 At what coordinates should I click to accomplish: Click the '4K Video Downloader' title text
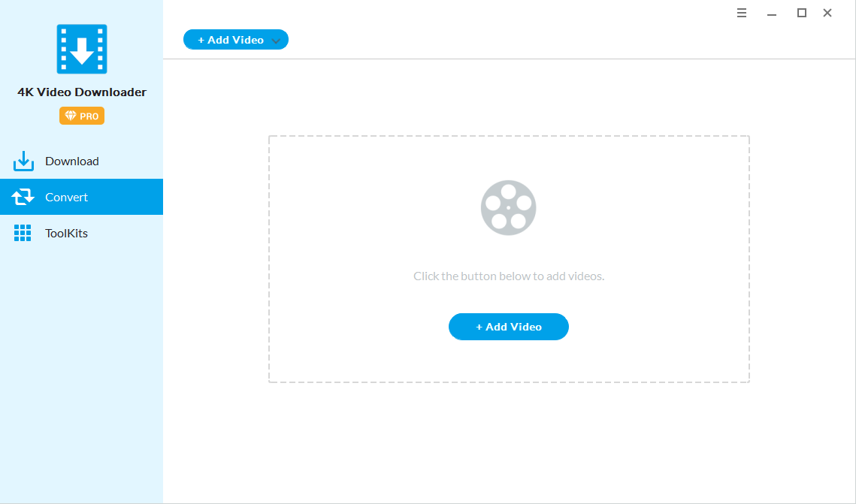pyautogui.click(x=82, y=92)
